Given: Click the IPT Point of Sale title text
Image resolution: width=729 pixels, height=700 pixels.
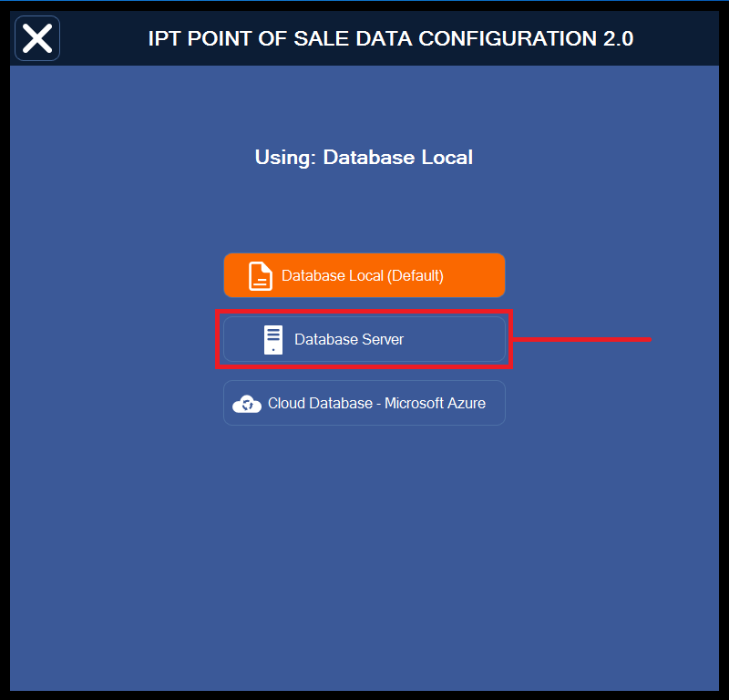Looking at the screenshot, I should (391, 38).
